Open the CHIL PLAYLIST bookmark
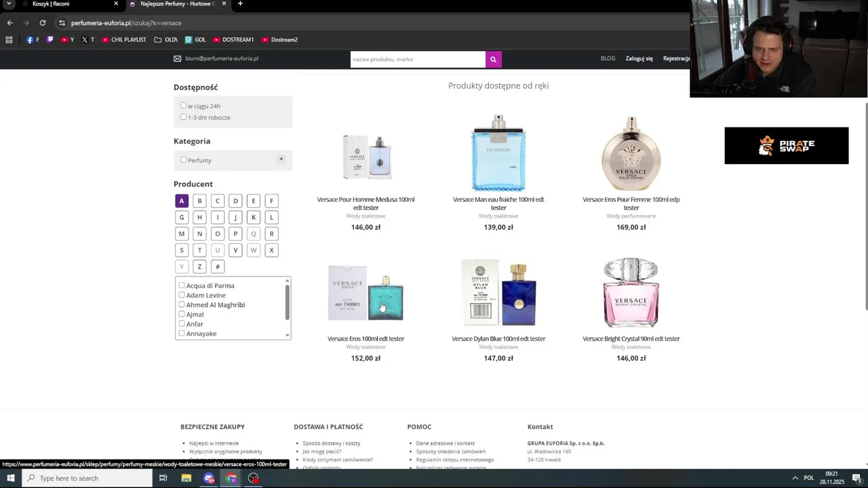 (x=124, y=40)
